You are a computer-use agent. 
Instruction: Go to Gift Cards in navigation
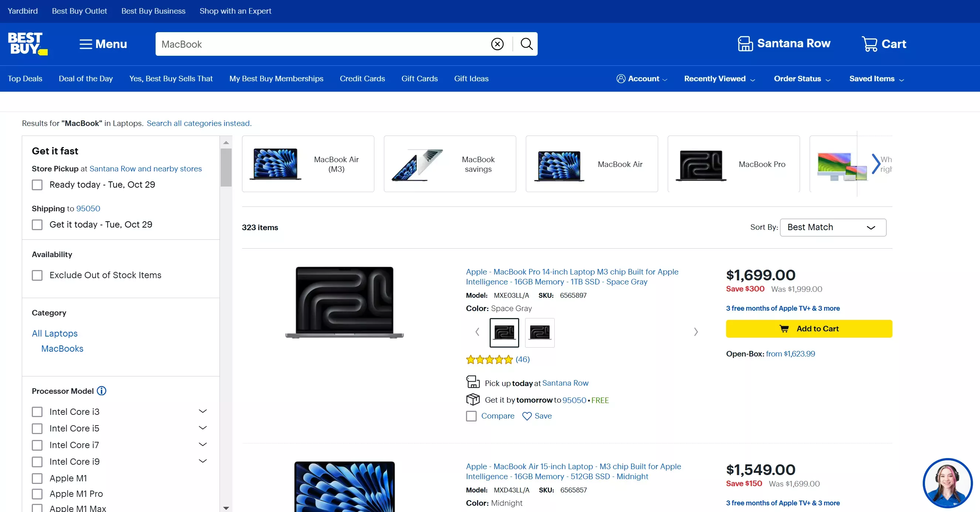419,79
